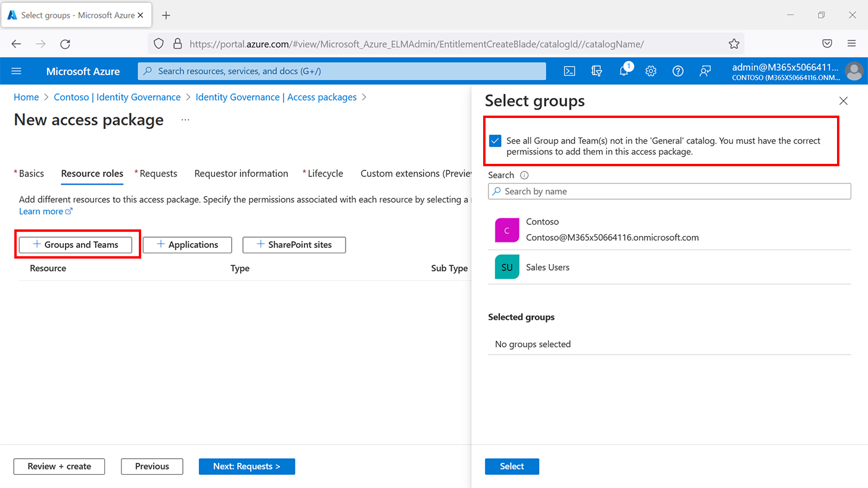This screenshot has height=488, width=868.
Task: Click the Search by name field
Action: click(x=669, y=191)
